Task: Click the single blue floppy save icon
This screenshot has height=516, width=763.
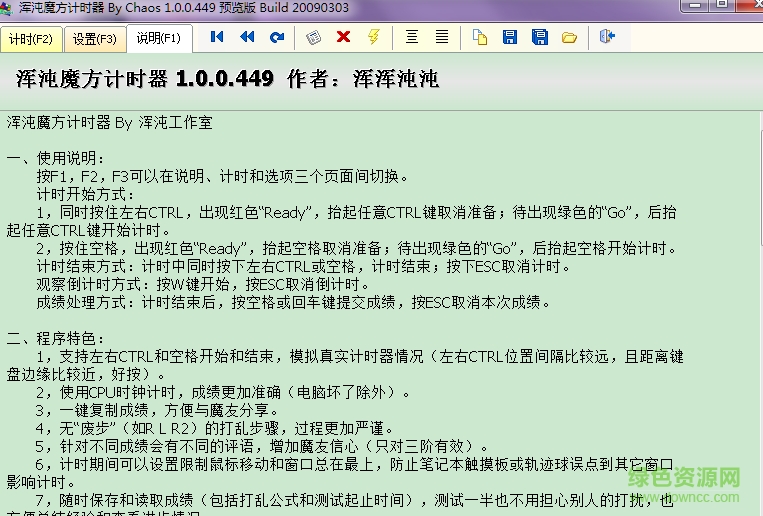Action: point(510,37)
